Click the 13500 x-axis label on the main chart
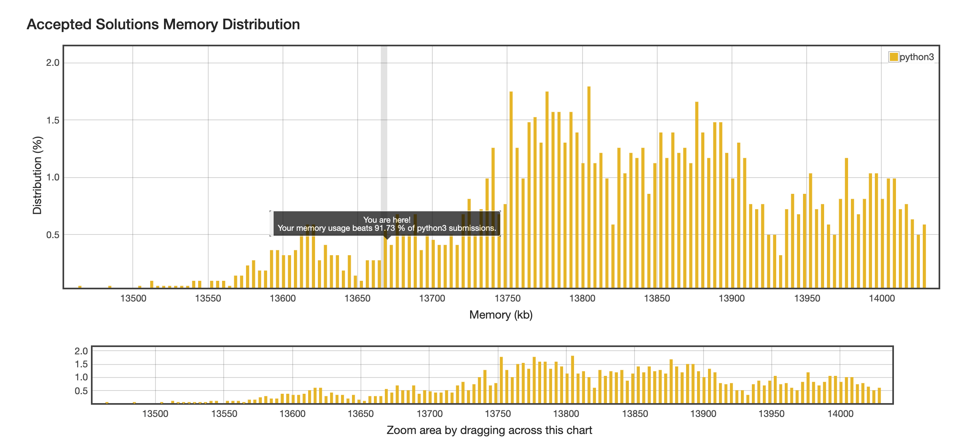Screen dimensions: 980x447 point(133,298)
